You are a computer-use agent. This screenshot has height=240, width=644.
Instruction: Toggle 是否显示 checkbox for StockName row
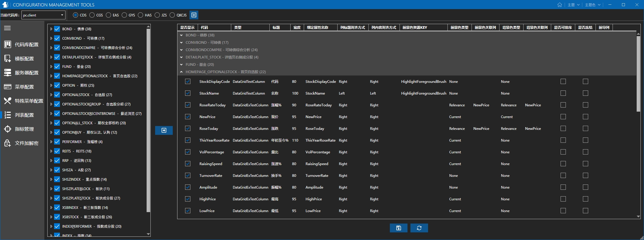[x=188, y=93]
